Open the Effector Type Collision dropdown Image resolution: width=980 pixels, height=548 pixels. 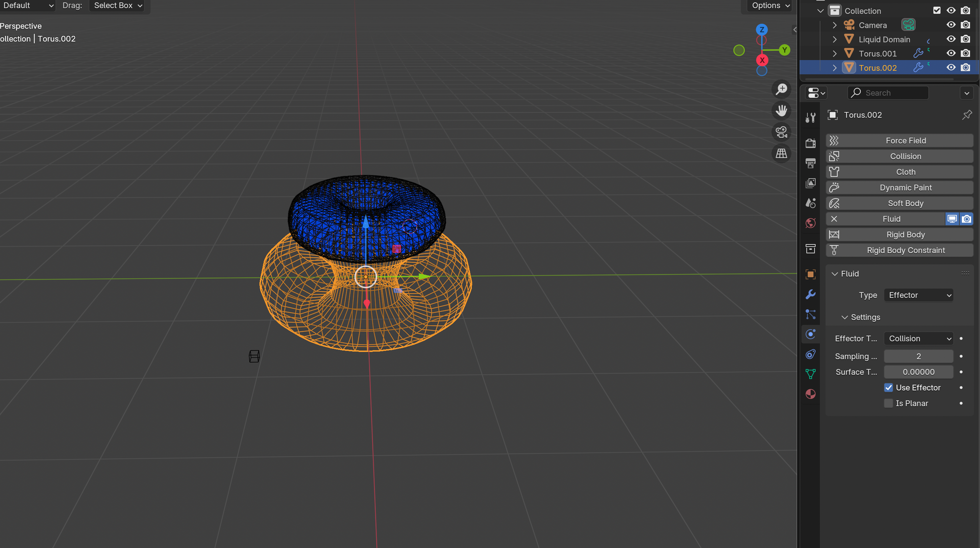[x=919, y=338]
